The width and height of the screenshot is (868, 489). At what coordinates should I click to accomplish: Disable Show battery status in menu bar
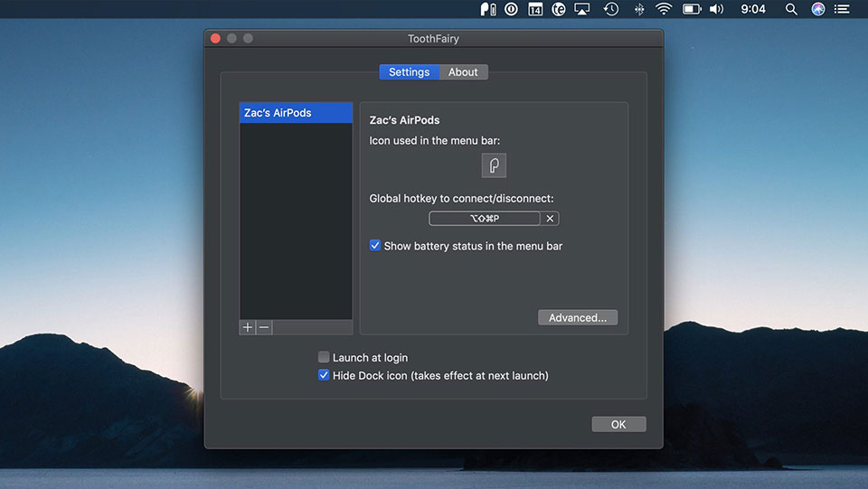click(375, 246)
